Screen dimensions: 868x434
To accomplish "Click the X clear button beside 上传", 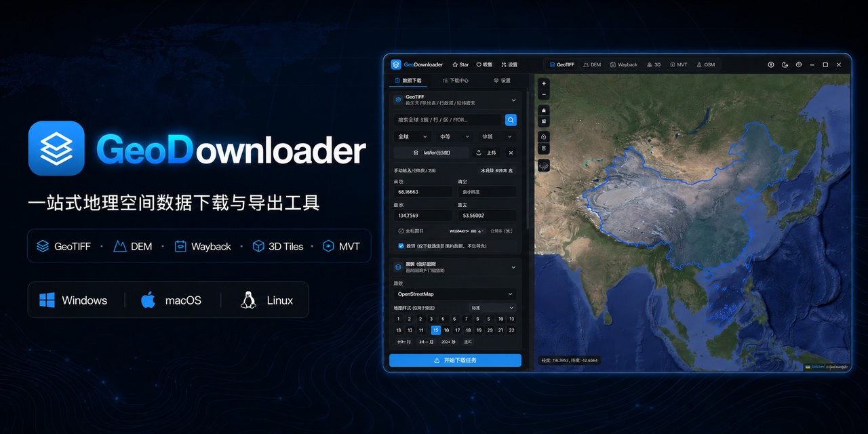I will [x=511, y=153].
